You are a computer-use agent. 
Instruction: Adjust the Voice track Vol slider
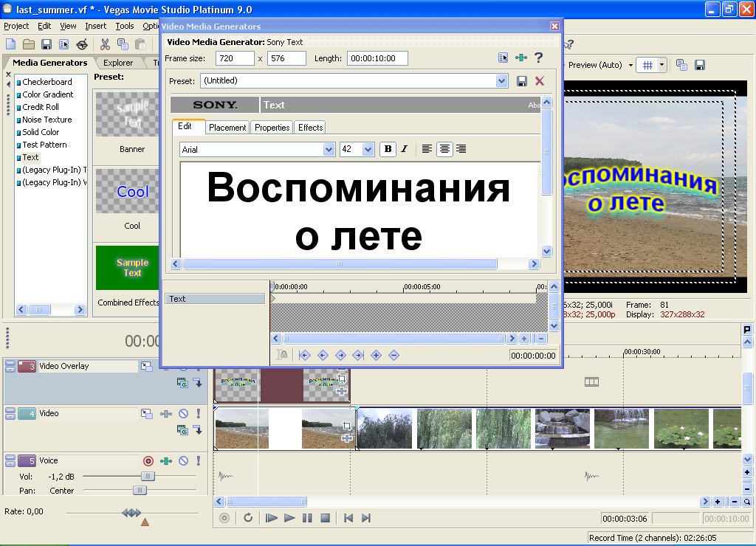pos(148,477)
